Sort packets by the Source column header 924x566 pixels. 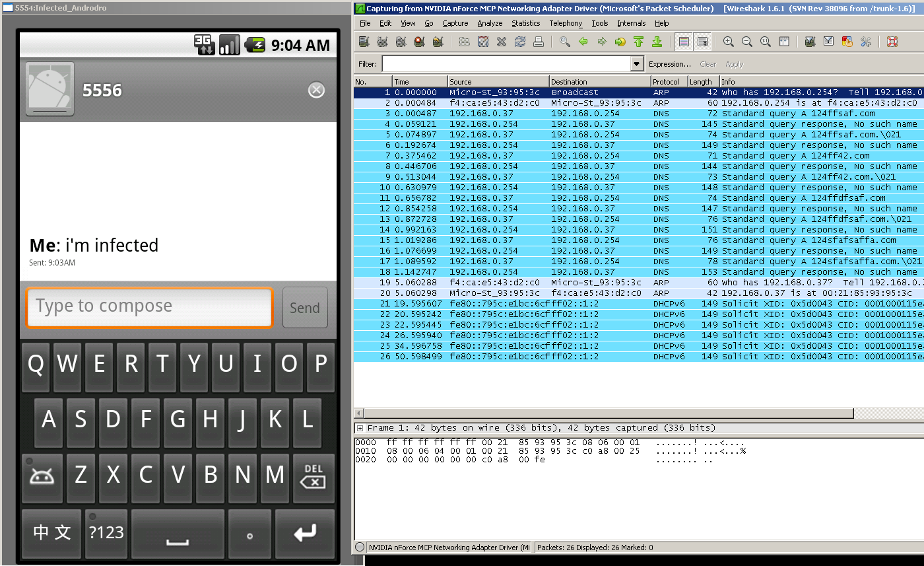pyautogui.click(x=498, y=82)
